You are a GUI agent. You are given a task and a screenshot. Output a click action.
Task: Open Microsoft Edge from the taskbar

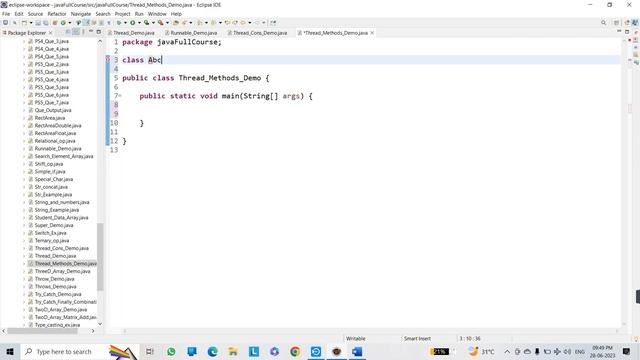click(x=212, y=351)
